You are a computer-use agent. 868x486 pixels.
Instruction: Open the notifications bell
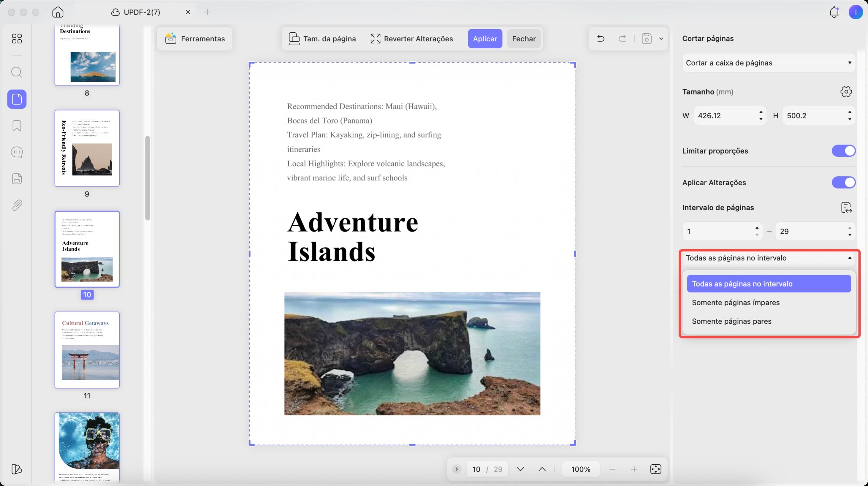[834, 12]
